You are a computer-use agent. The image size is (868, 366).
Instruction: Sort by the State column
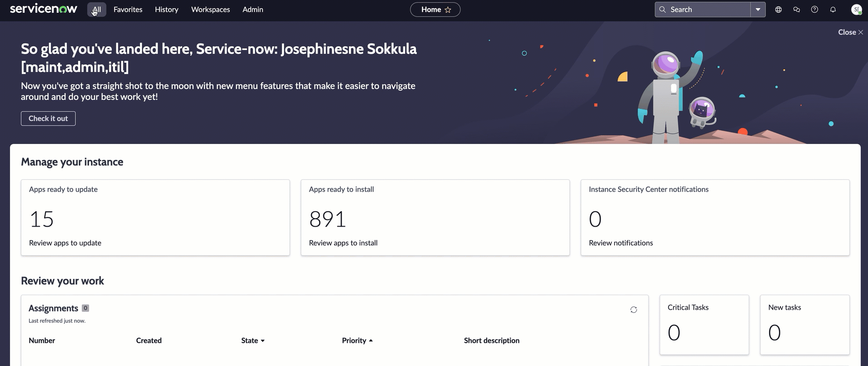click(253, 341)
